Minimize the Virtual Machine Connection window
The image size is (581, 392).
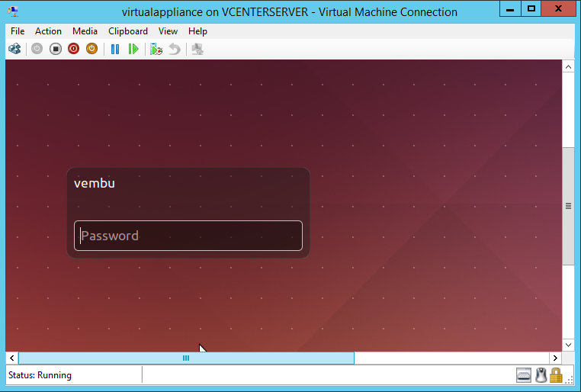point(510,8)
